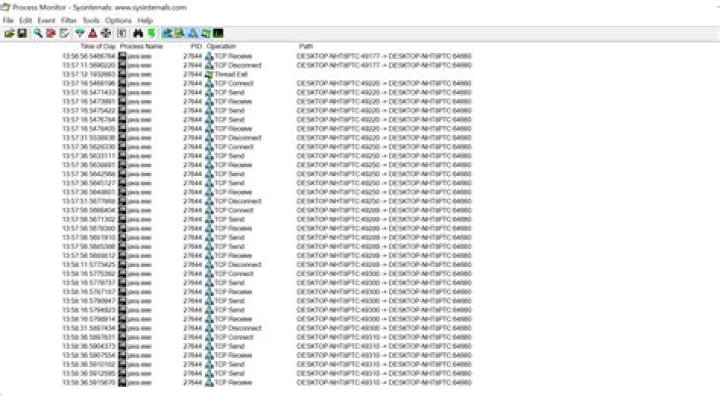Select the TCP Connect event at 13:57:36
Image resolution: width=720 pixels, height=396 pixels.
pos(267,147)
